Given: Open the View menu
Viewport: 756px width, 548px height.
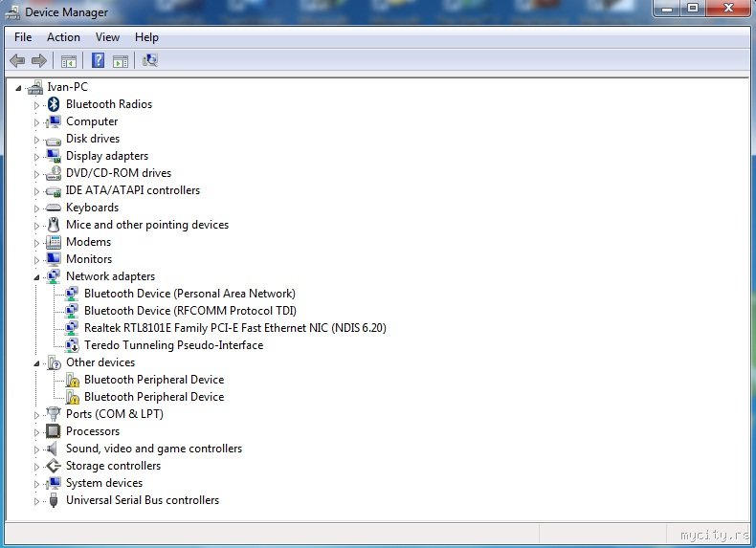Looking at the screenshot, I should (107, 37).
